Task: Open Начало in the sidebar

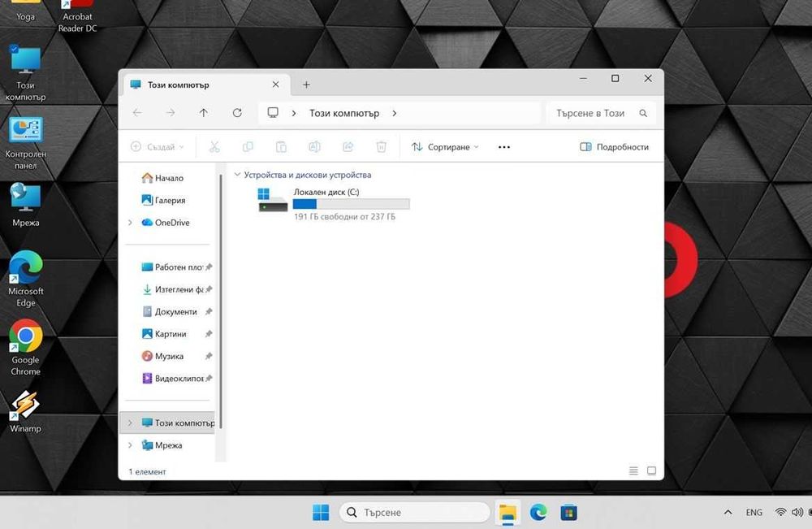Action: pos(162,178)
